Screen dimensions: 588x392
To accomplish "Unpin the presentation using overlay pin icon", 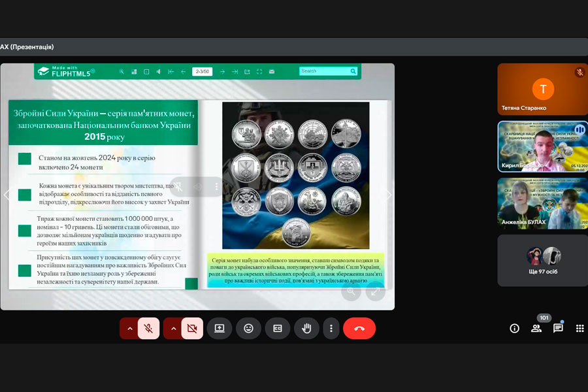I will 178,186.
